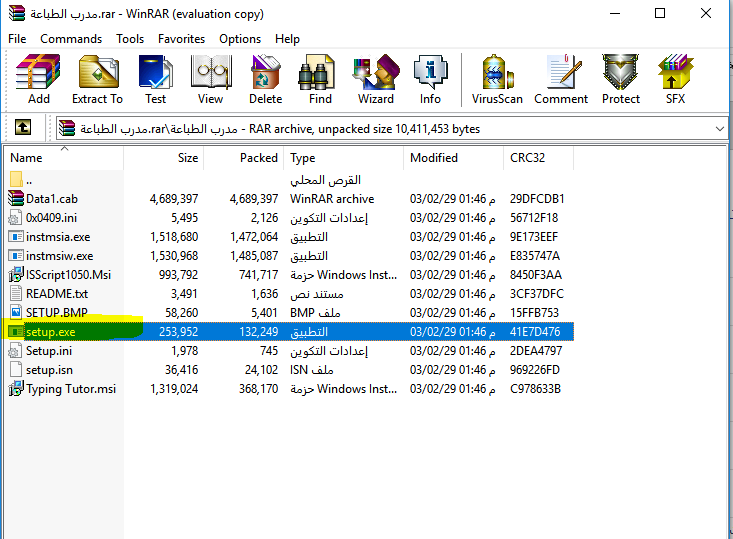Select the parent folder '..' icon
The width and height of the screenshot is (733, 539).
tap(16, 180)
